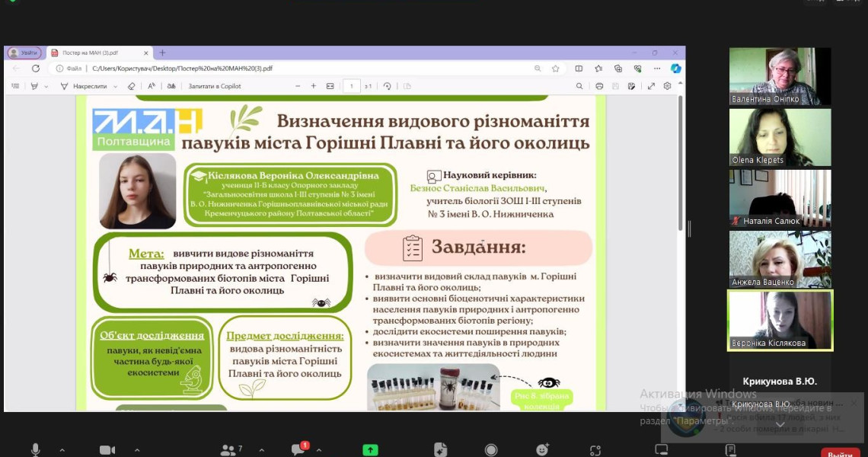The height and width of the screenshot is (457, 868).
Task: Toggle the PDF table of contents icon
Action: [15, 86]
